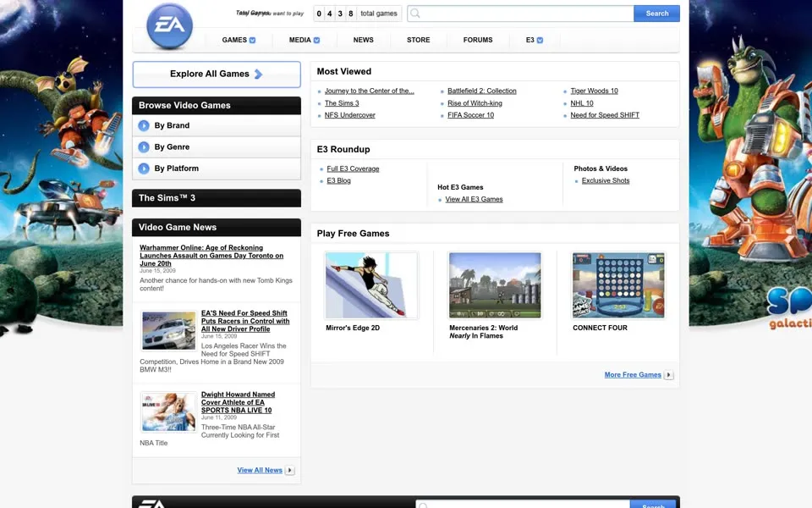The height and width of the screenshot is (508, 812).
Task: Expand The Sims 3 panel header
Action: (217, 198)
